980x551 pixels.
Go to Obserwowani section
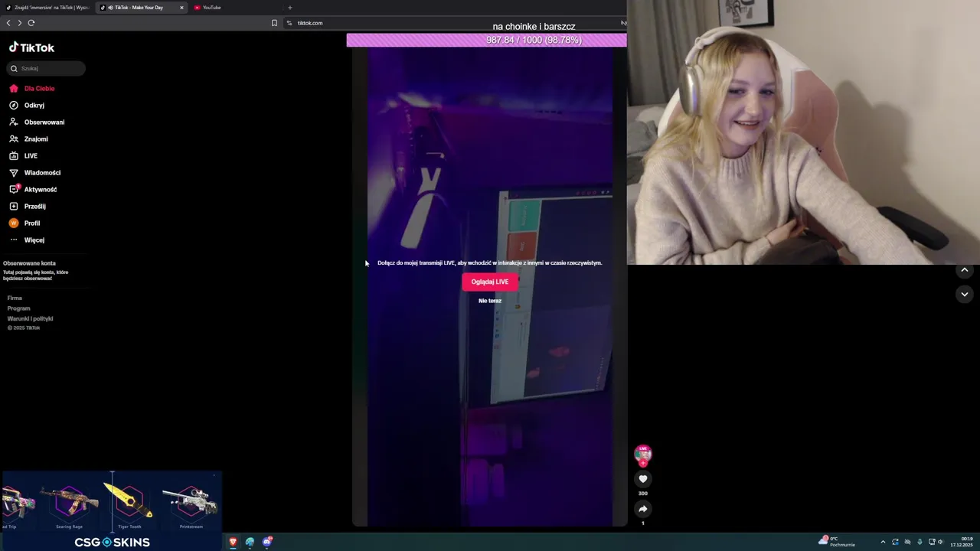pyautogui.click(x=37, y=122)
